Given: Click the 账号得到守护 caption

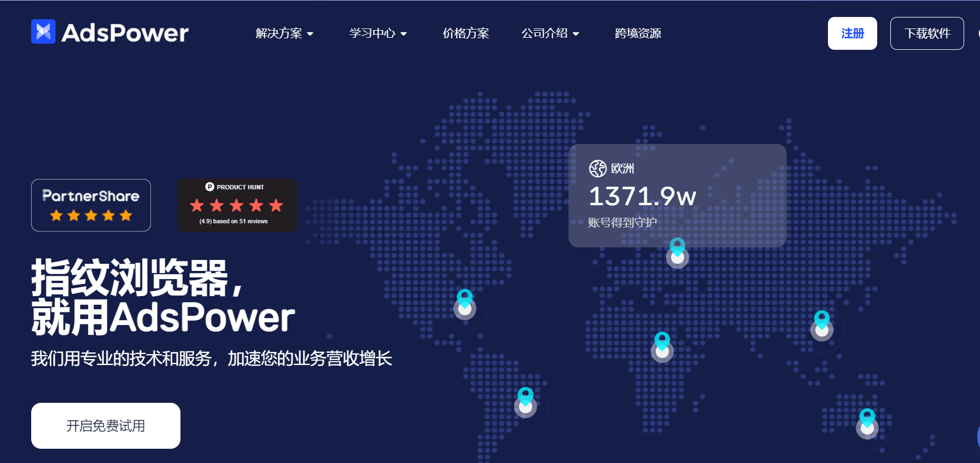Looking at the screenshot, I should pos(622,223).
